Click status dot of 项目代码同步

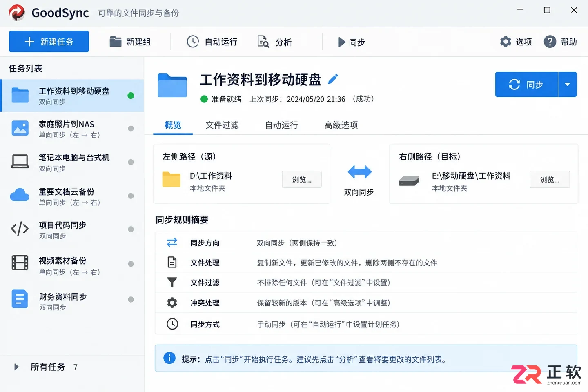(131, 229)
